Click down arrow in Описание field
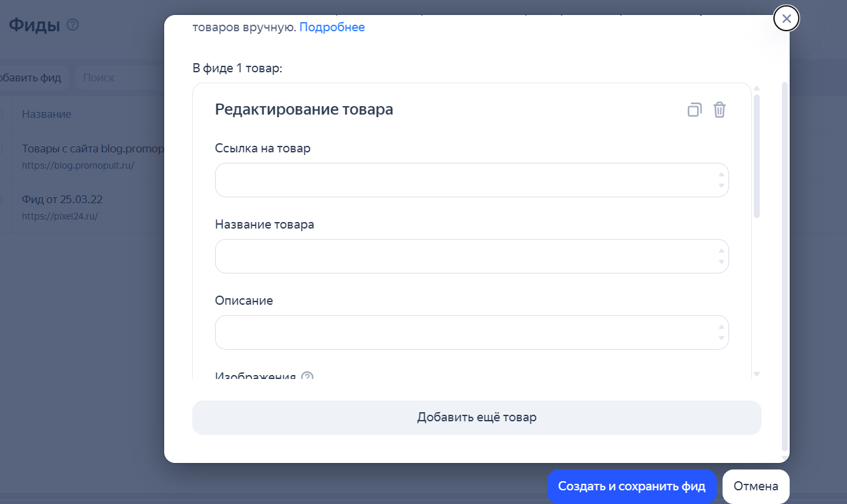 [721, 338]
